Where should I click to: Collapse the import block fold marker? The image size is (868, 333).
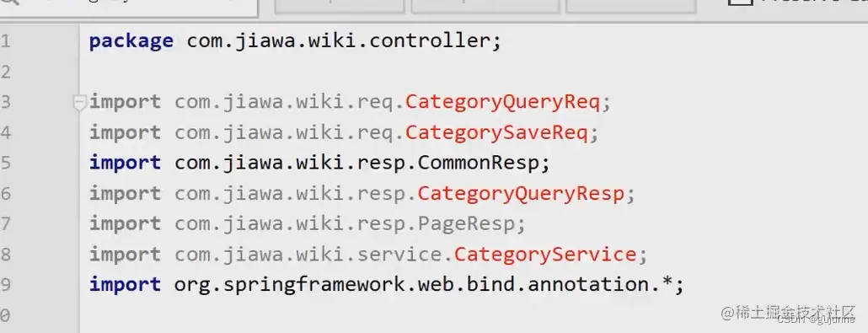pyautogui.click(x=80, y=103)
